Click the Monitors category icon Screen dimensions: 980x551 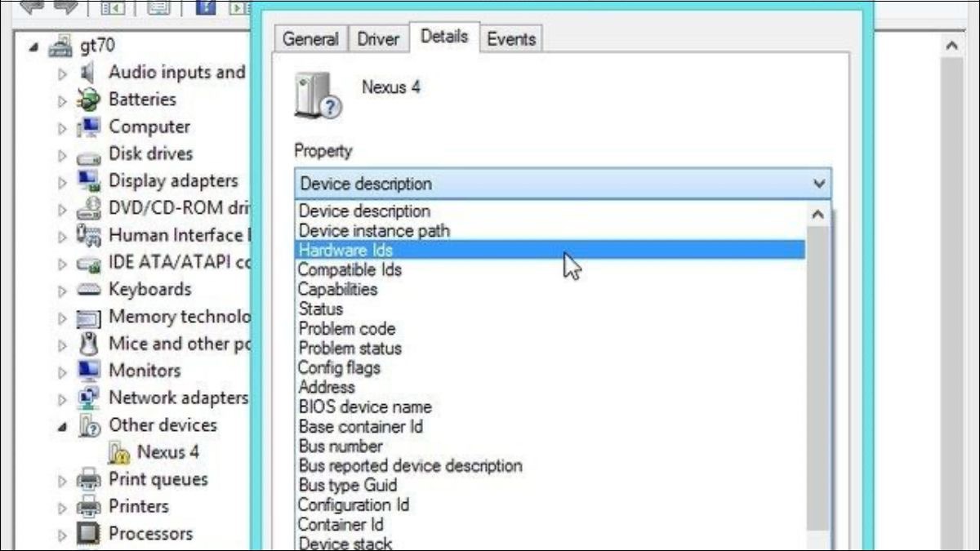88,371
